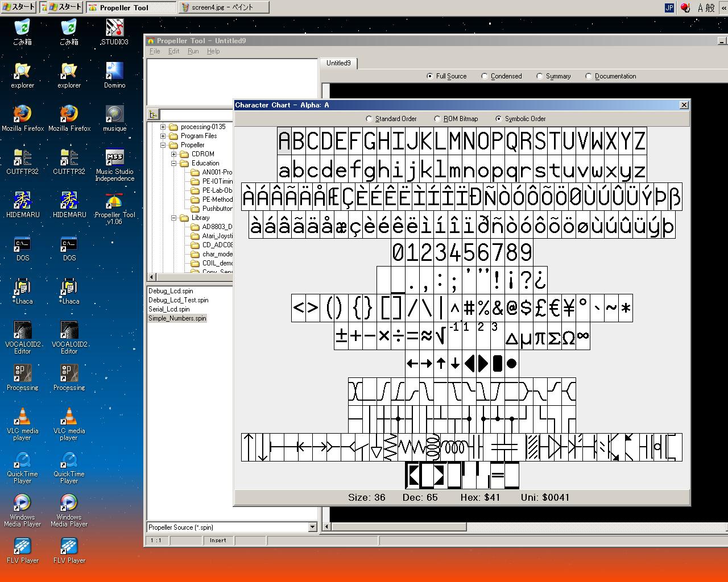Select the filled circle ● glyph
728x582 pixels.
coord(512,364)
